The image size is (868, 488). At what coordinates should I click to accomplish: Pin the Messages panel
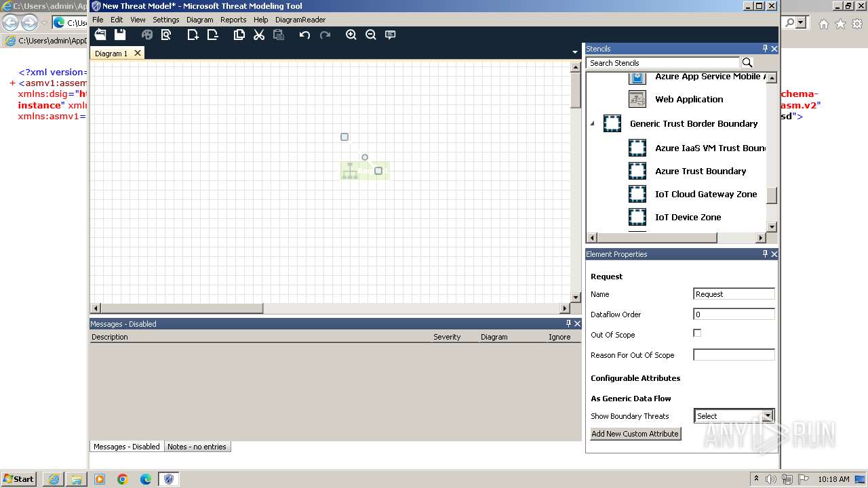[568, 324]
